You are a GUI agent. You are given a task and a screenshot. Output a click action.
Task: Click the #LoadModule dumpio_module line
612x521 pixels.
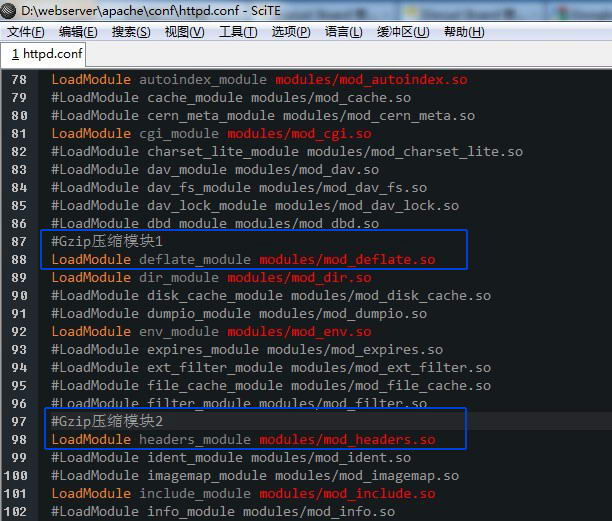click(239, 313)
